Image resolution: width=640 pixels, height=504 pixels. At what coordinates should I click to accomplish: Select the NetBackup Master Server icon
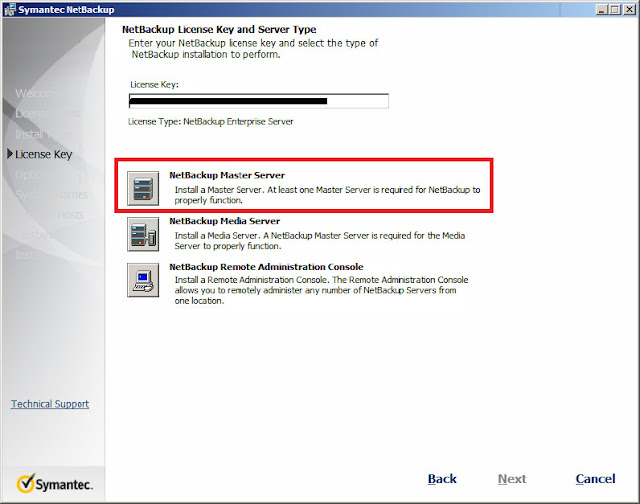pyautogui.click(x=143, y=189)
